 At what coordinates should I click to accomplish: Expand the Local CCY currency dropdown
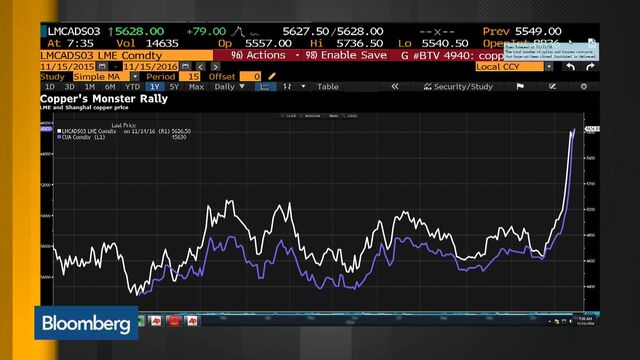click(549, 67)
